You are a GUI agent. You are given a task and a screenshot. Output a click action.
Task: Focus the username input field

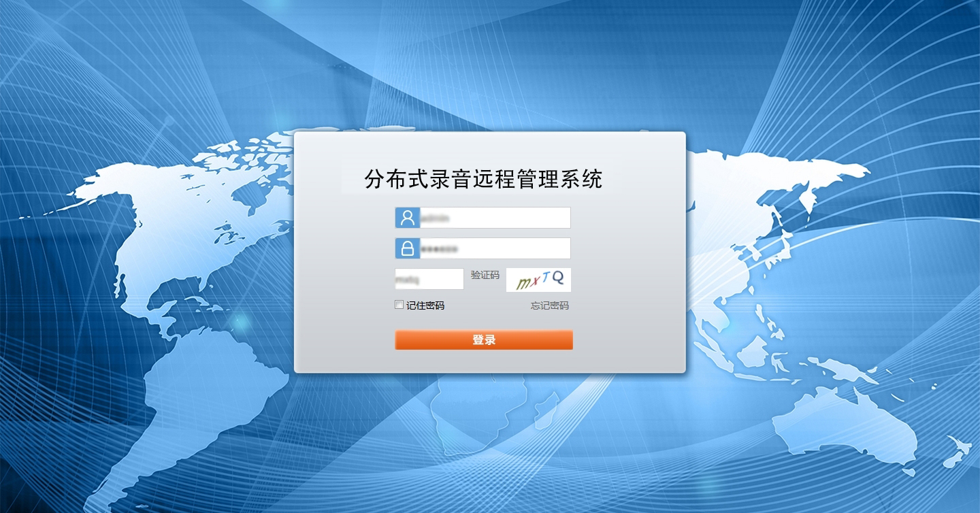click(494, 218)
